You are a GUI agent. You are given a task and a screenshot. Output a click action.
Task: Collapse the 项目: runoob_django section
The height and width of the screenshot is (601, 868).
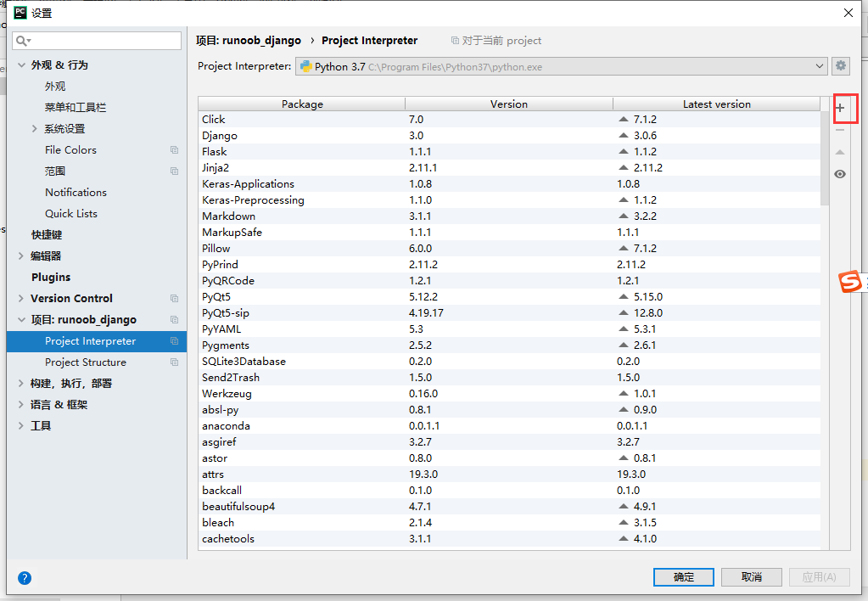[x=21, y=320]
